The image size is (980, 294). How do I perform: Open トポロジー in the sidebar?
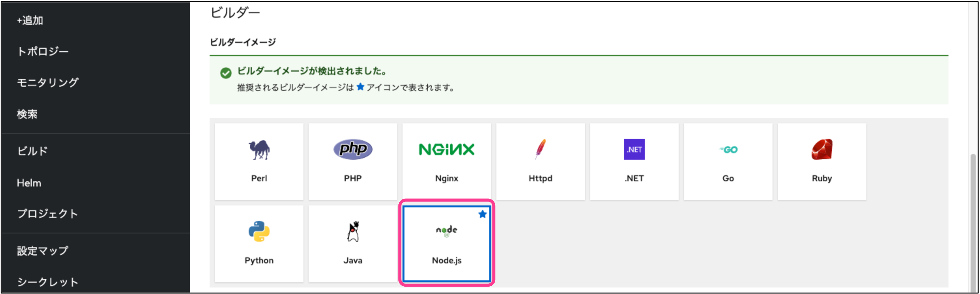coord(43,51)
